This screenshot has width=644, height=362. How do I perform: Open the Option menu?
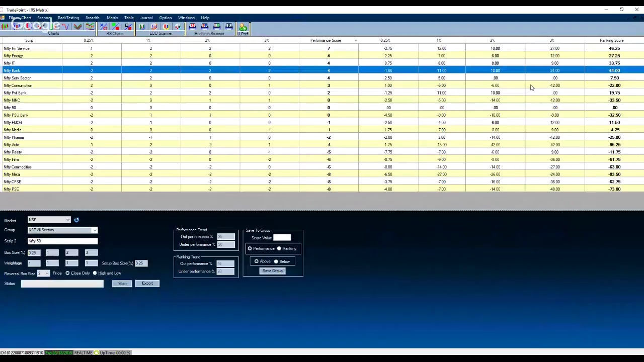tap(166, 18)
